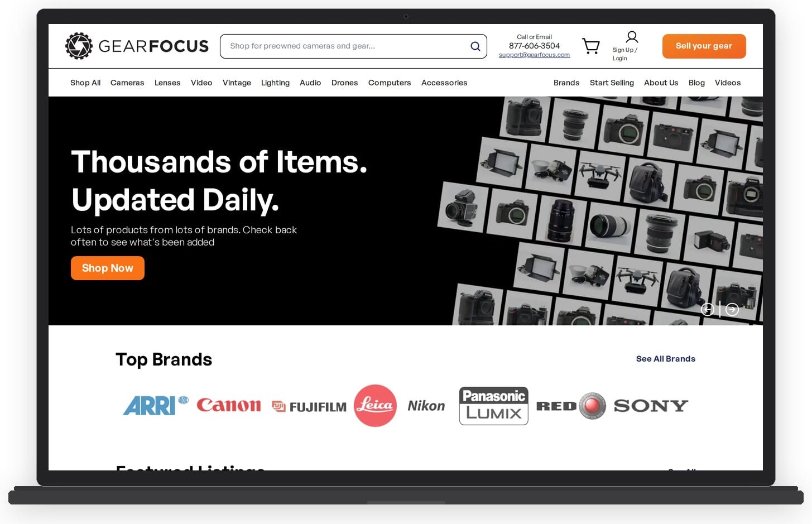The image size is (812, 524).
Task: Select the RED brand logo
Action: tap(571, 406)
